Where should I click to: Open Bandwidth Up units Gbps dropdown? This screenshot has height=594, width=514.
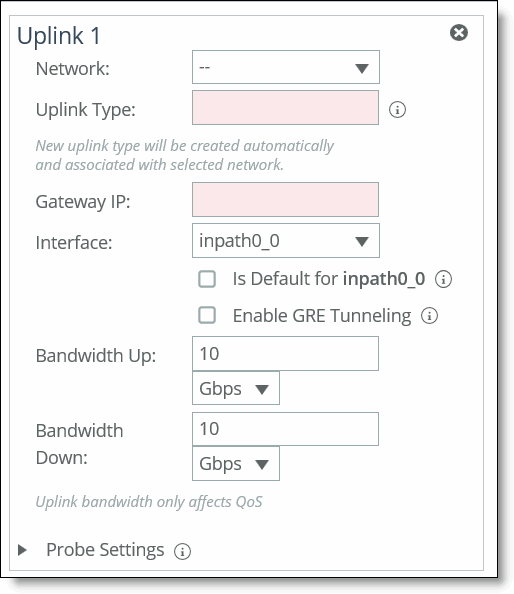[x=236, y=388]
